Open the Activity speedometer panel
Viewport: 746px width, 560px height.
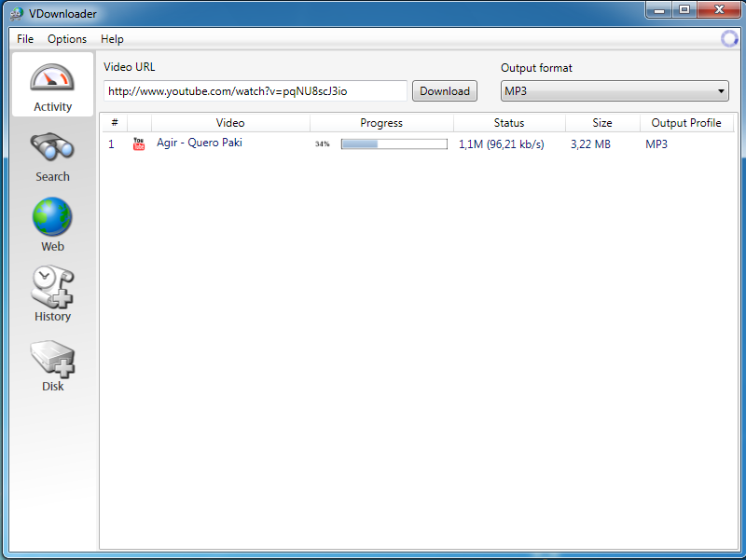(52, 86)
